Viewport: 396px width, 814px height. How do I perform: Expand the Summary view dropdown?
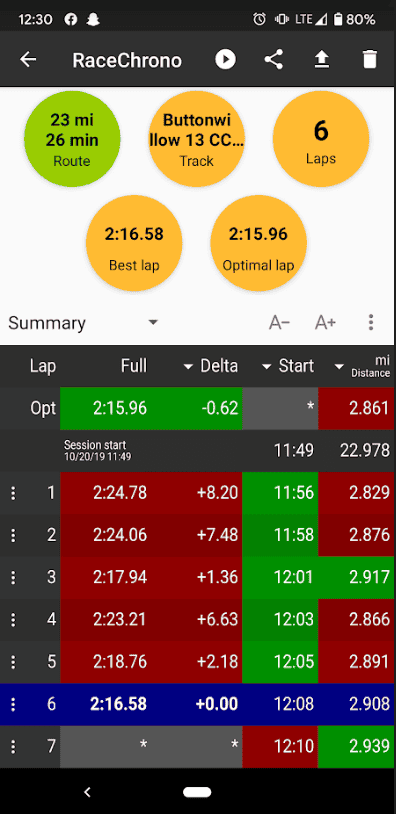(83, 323)
